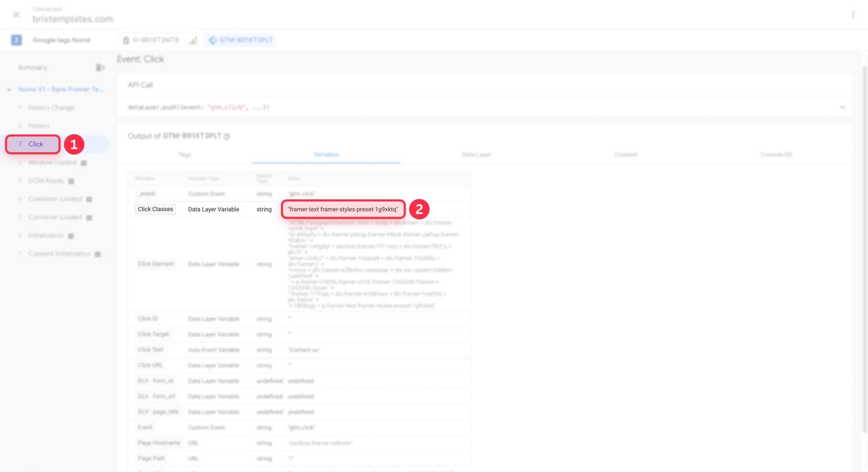
Task: Click the help icon next to Output of GTM-BR1XT3PLT
Action: pyautogui.click(x=227, y=136)
